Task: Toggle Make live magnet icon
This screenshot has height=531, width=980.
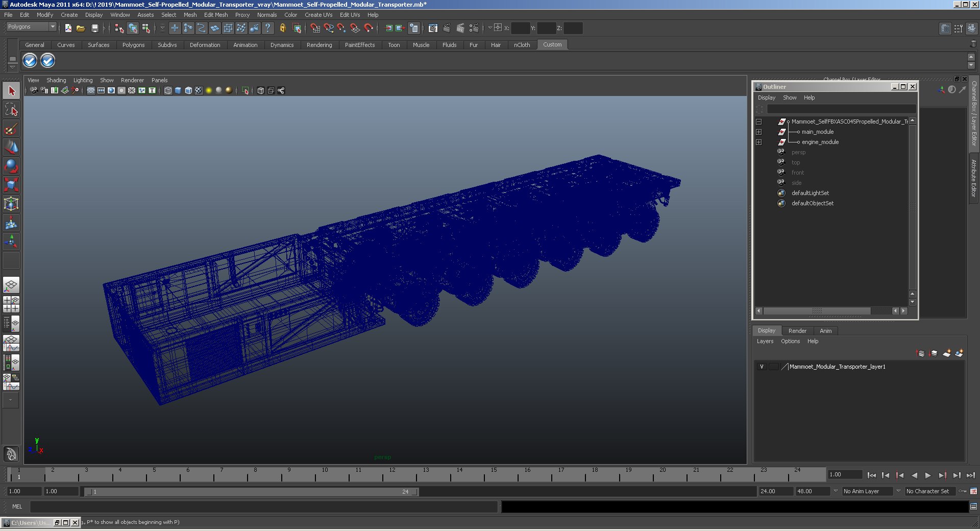Action: click(368, 28)
